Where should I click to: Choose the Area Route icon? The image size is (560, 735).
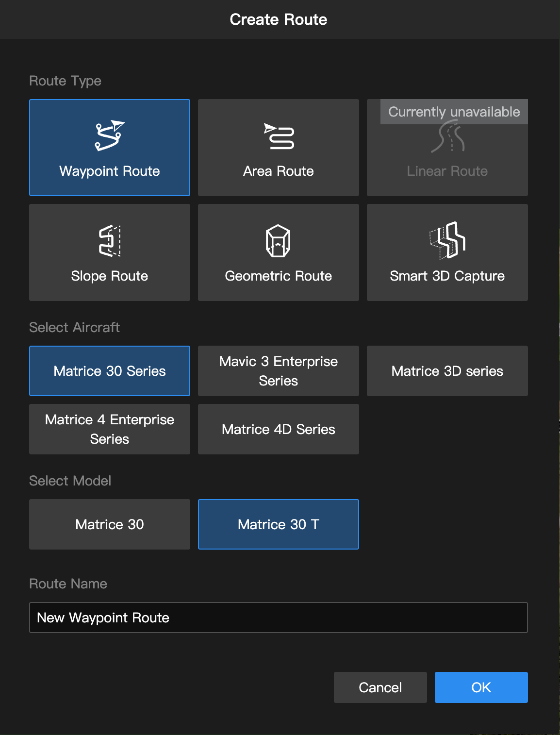[279, 136]
